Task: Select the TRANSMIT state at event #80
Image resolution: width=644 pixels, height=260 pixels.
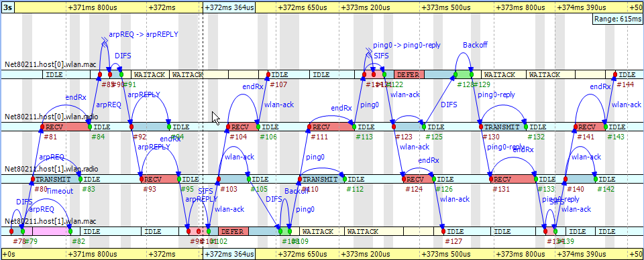Action: 56,179
